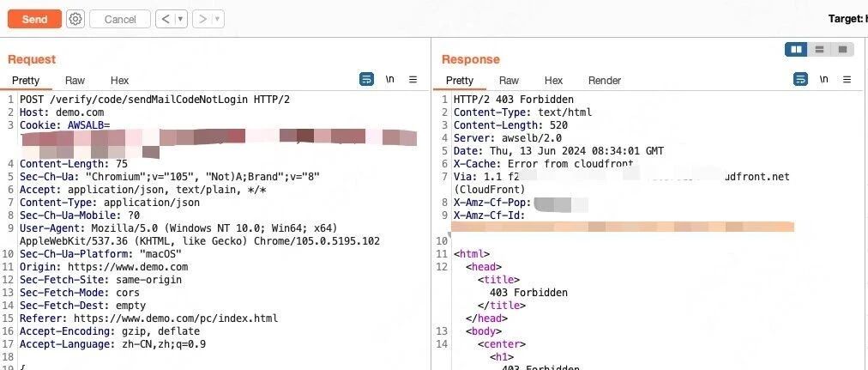Click Server: awselb/2.0 header

[x=508, y=138]
